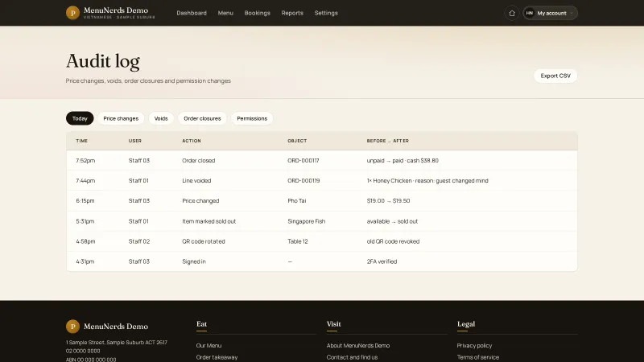Click the footer address '1 Sample Street'
Image resolution: width=644 pixels, height=362 pixels.
116,343
